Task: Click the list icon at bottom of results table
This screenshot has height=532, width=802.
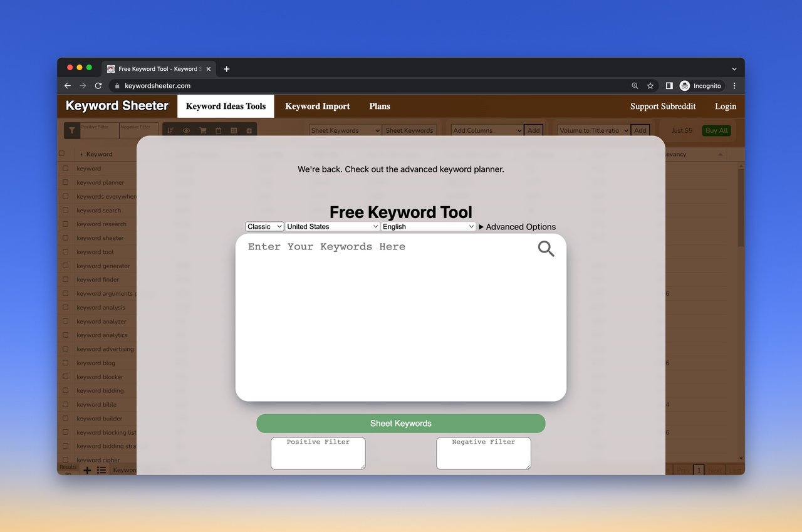Action: point(102,470)
